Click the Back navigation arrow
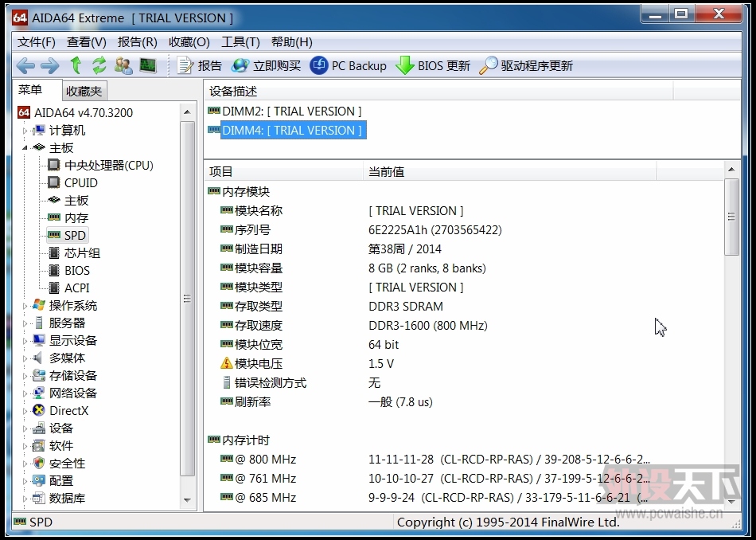This screenshot has height=540, width=756. [25, 65]
